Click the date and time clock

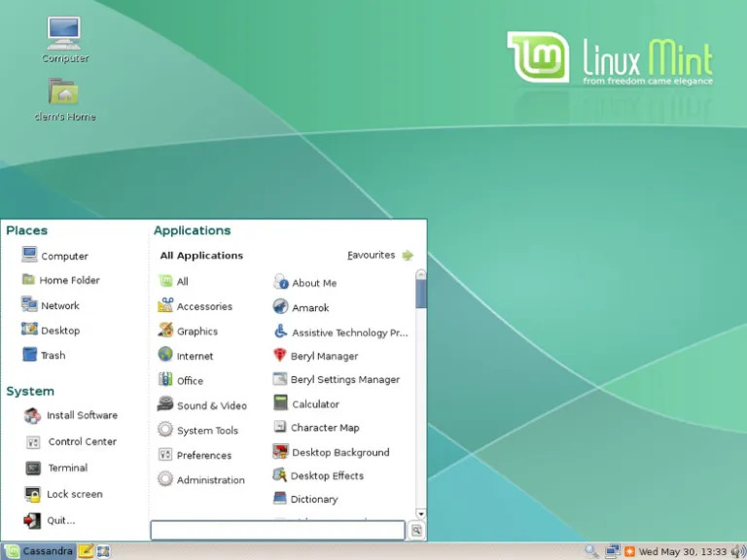682,551
